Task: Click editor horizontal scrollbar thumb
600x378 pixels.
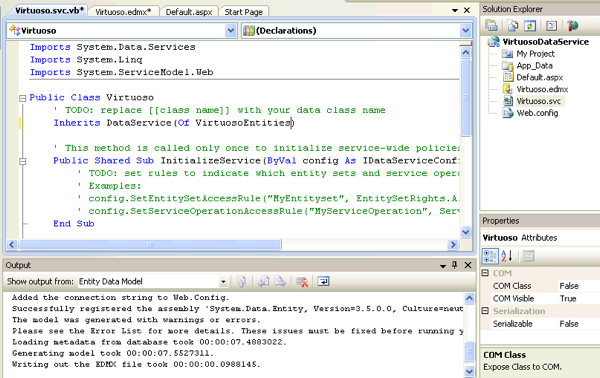Action: coord(150,244)
